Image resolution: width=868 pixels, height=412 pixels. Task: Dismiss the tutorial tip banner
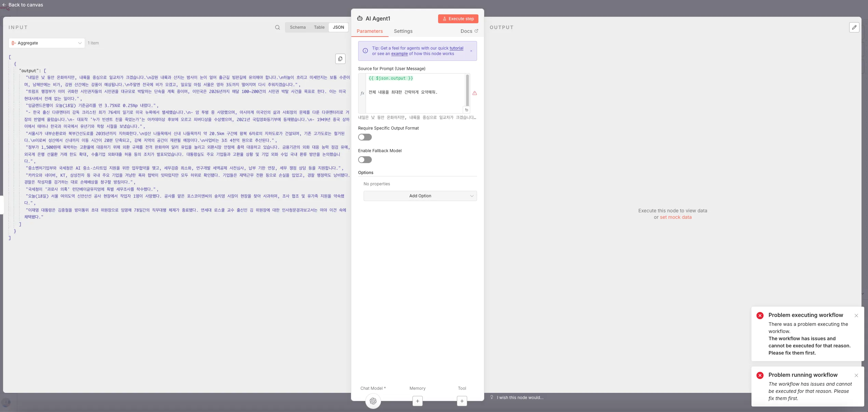point(471,51)
